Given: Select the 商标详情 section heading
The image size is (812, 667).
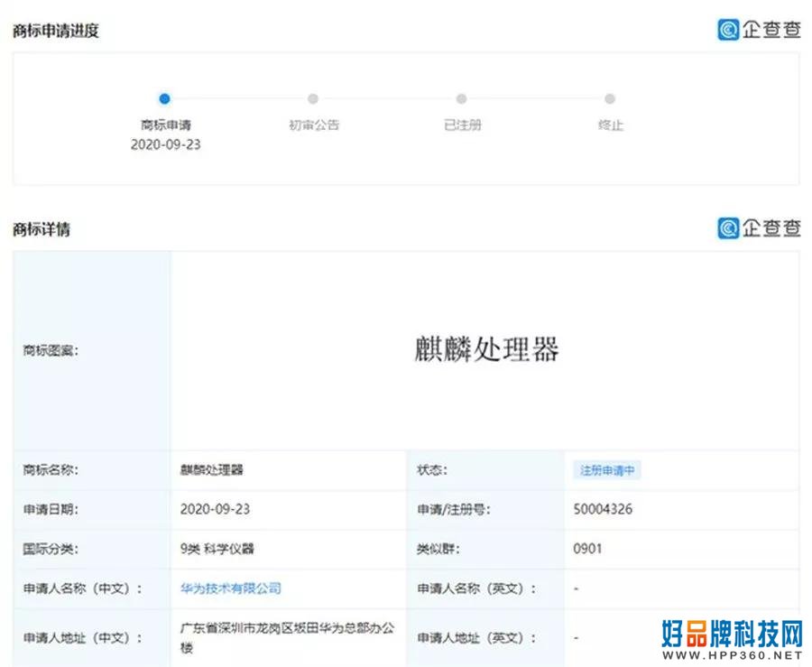Looking at the screenshot, I should coord(42,229).
